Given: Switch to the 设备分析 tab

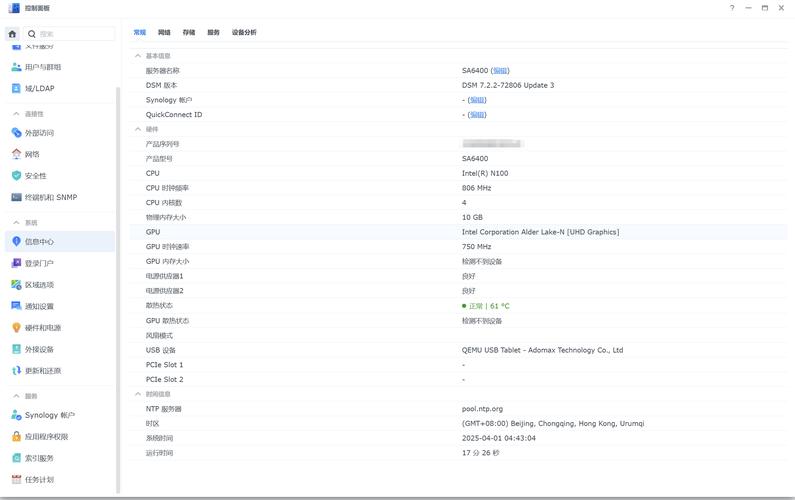Looking at the screenshot, I should click(x=244, y=32).
